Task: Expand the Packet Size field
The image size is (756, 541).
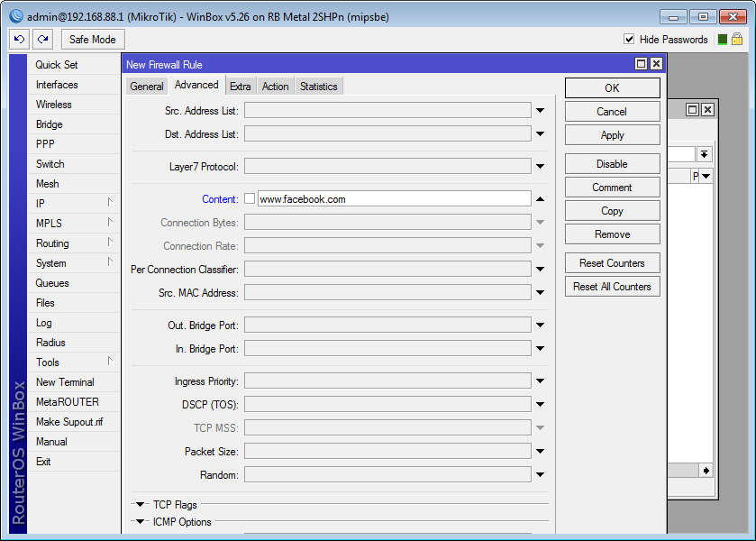Action: pos(540,451)
